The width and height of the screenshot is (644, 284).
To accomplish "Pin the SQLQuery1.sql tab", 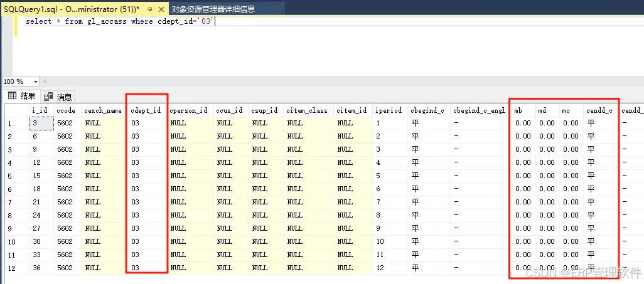I will [x=149, y=9].
